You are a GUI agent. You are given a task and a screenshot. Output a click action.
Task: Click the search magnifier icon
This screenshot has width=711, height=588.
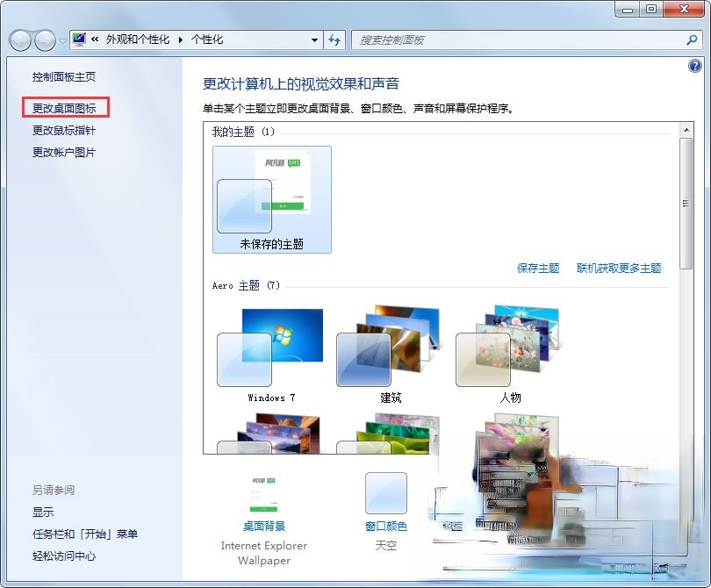693,40
